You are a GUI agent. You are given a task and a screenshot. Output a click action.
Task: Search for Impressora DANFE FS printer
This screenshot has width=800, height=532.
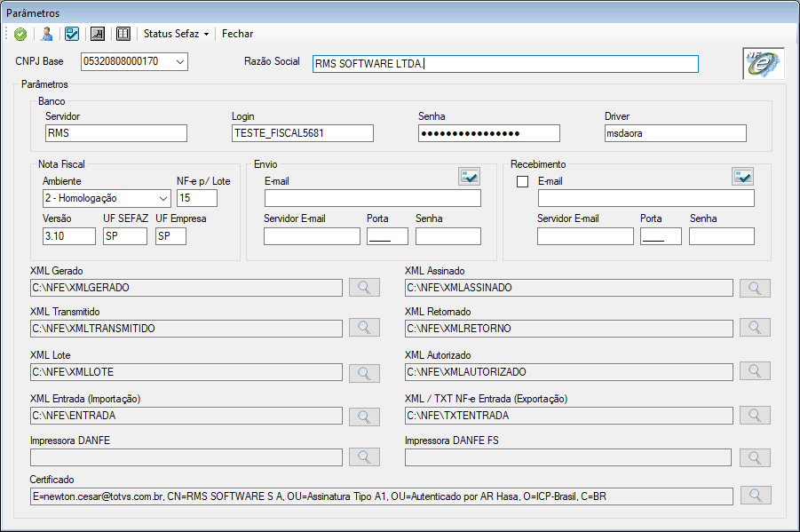tap(755, 458)
